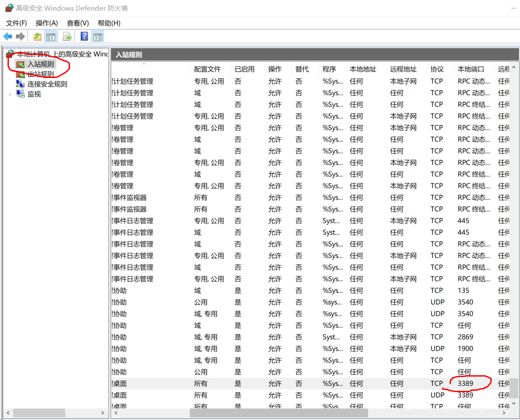Screen dimensions: 520x420
Task: Open Help via question mark icon
Action: 84,36
